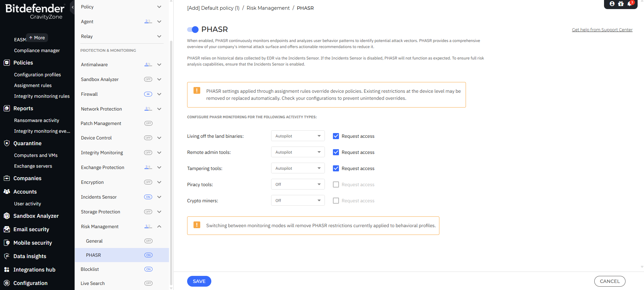
Task: Open the Living off the land binaries dropdown
Action: [x=298, y=136]
